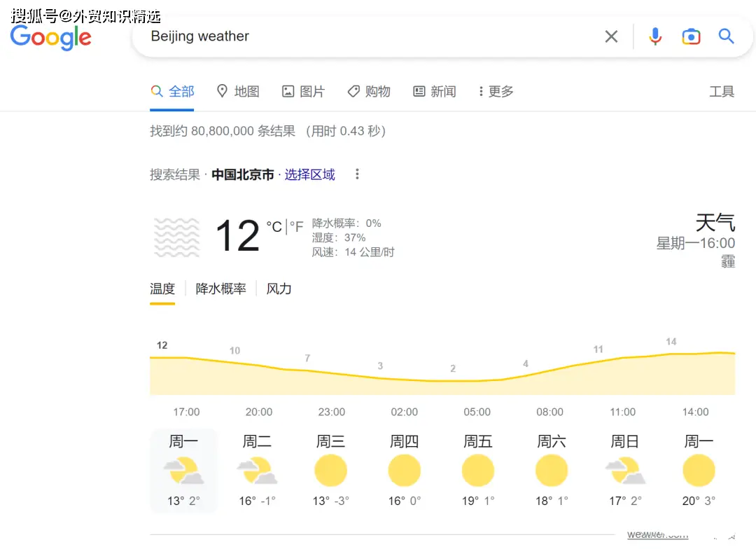This screenshot has width=756, height=554.
Task: Open the 购物 (Shopping) search section
Action: pyautogui.click(x=369, y=91)
